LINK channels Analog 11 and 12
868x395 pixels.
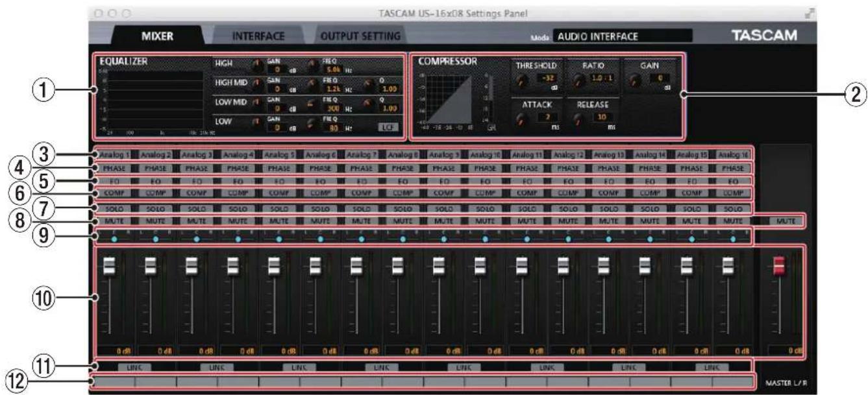click(x=547, y=367)
